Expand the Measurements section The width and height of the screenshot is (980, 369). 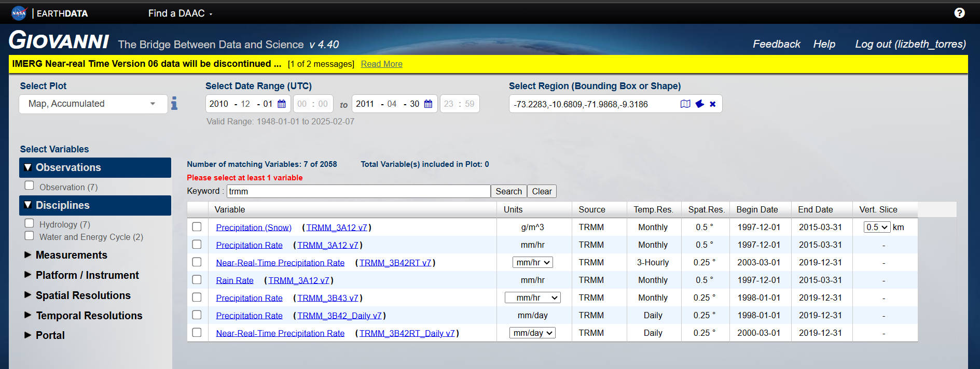[66, 255]
